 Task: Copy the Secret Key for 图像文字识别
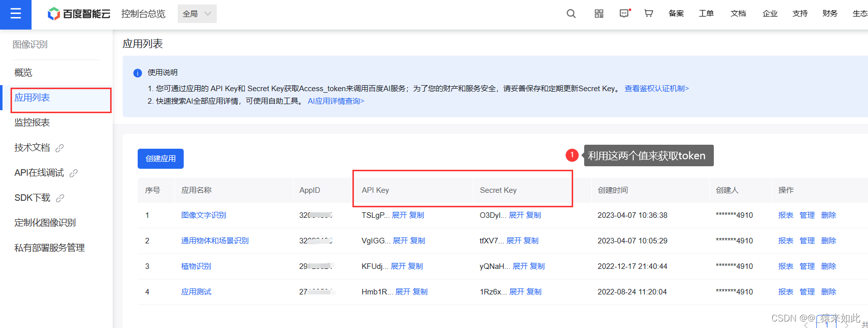[x=534, y=215]
